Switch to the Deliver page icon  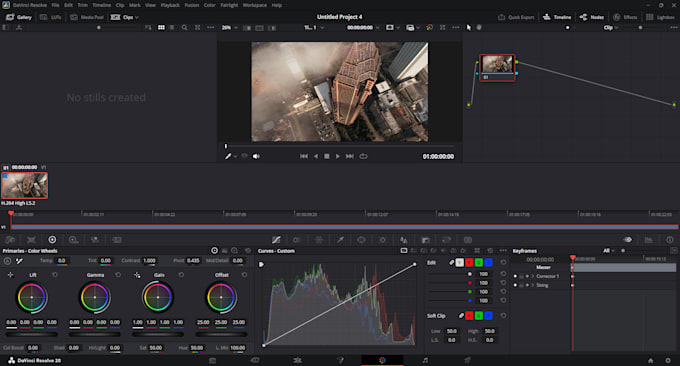coord(468,360)
